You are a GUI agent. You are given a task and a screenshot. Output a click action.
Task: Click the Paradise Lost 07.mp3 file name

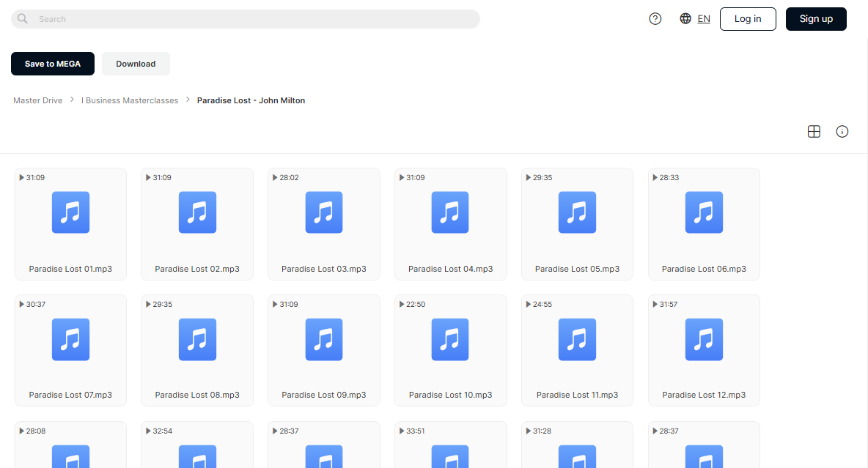70,395
